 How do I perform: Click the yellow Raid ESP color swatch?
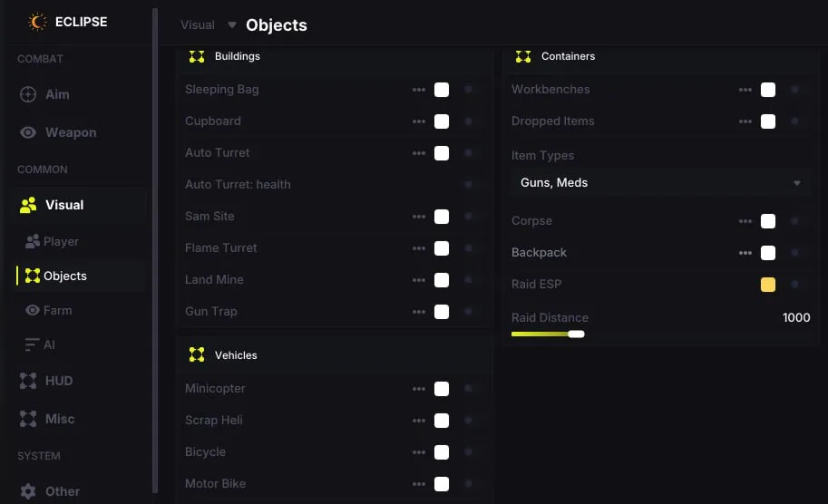(768, 285)
